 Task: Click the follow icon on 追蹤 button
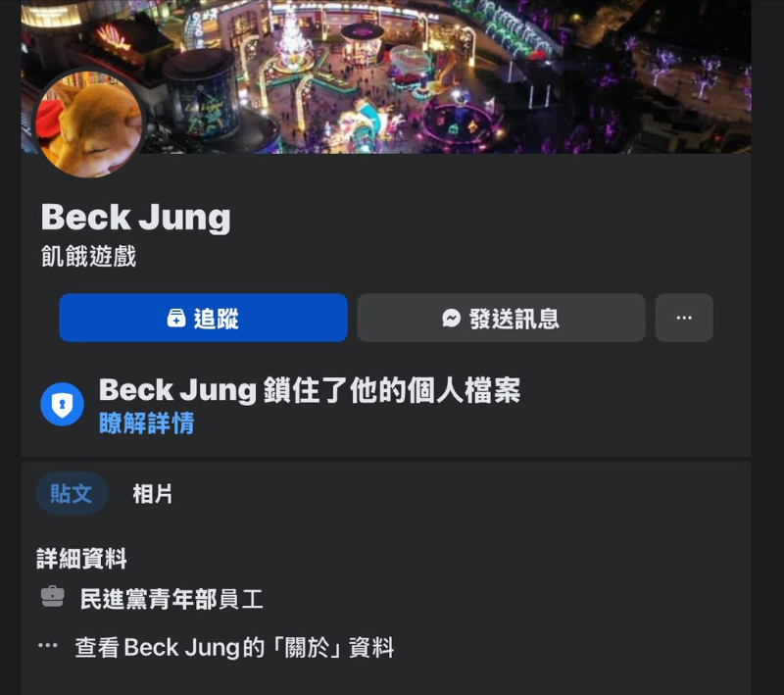click(176, 318)
